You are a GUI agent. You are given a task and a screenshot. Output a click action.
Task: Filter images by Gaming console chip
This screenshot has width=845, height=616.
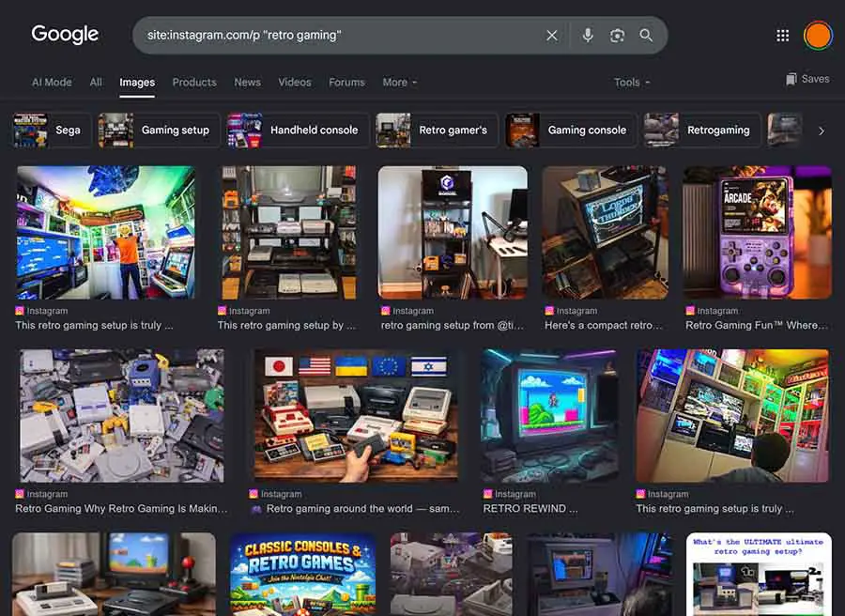pos(571,130)
